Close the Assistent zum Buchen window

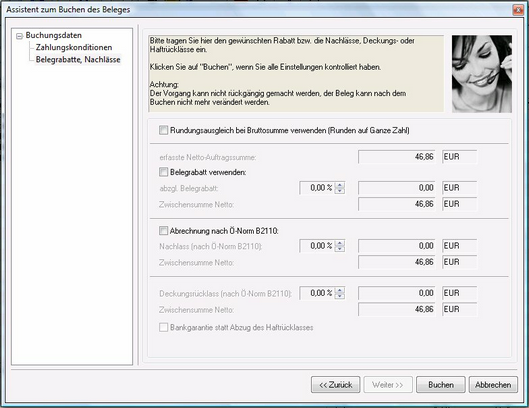[518, 10]
